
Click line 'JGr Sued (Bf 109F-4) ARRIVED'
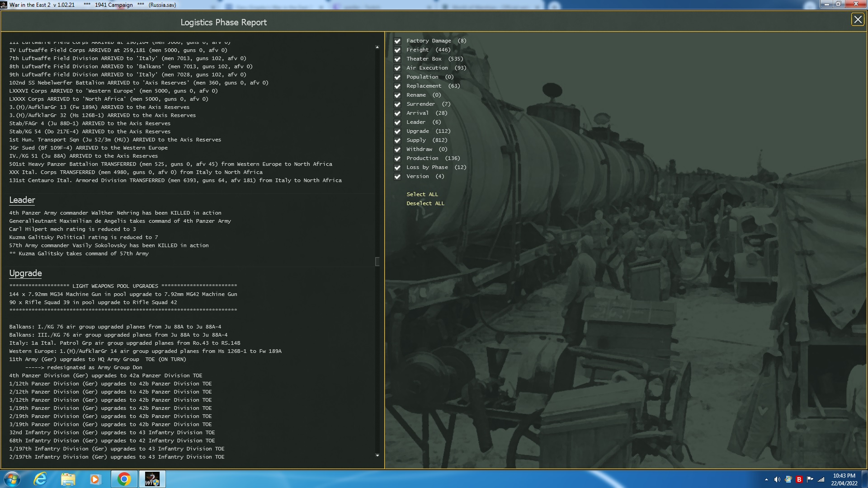[88, 148]
